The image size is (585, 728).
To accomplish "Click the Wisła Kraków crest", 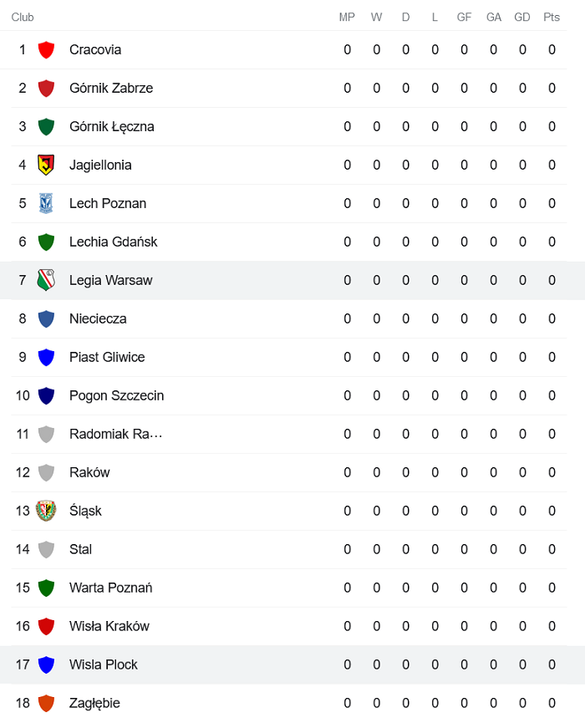I will point(47,626).
